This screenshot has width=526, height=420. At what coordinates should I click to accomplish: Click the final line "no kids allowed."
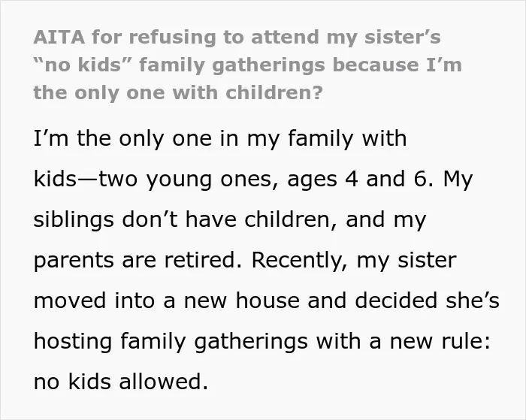coord(121,382)
